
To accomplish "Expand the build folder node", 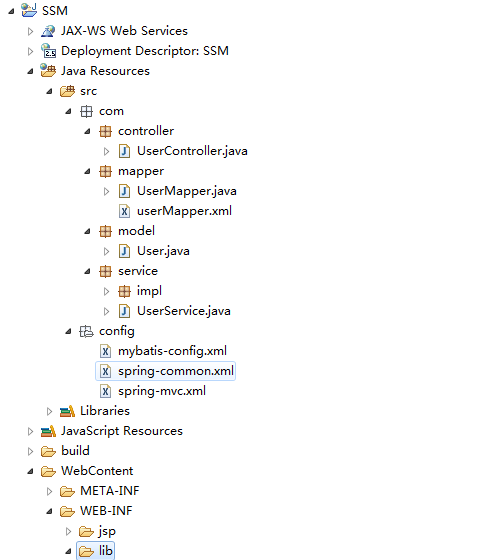I will pyautogui.click(x=30, y=451).
